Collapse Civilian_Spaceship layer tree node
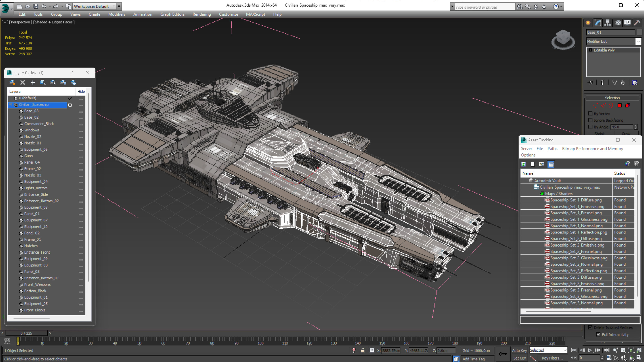The image size is (644, 362). [x=11, y=105]
